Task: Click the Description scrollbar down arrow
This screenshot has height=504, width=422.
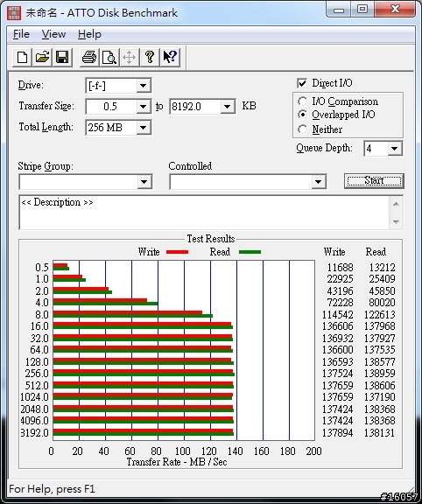Action: pos(396,221)
